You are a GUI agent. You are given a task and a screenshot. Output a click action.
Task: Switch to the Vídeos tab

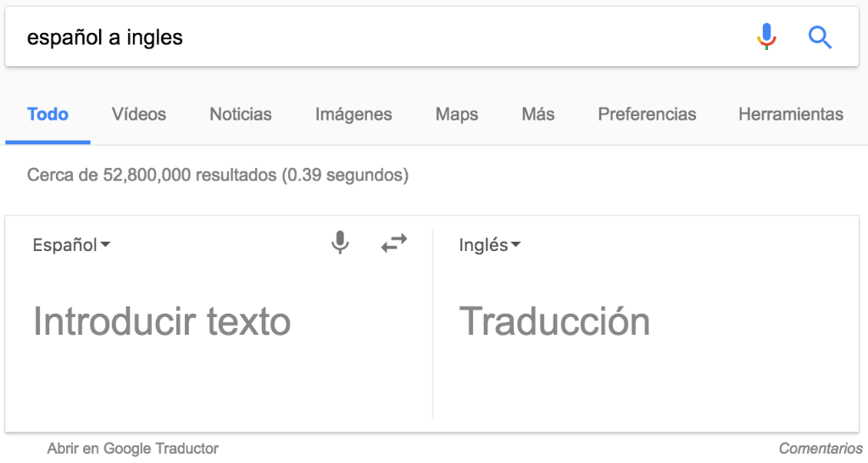139,114
